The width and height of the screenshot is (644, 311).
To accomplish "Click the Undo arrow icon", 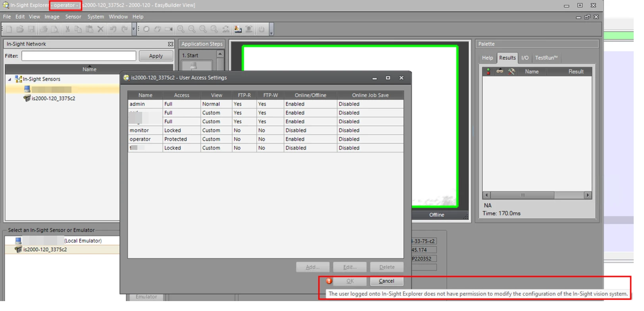I will [113, 29].
